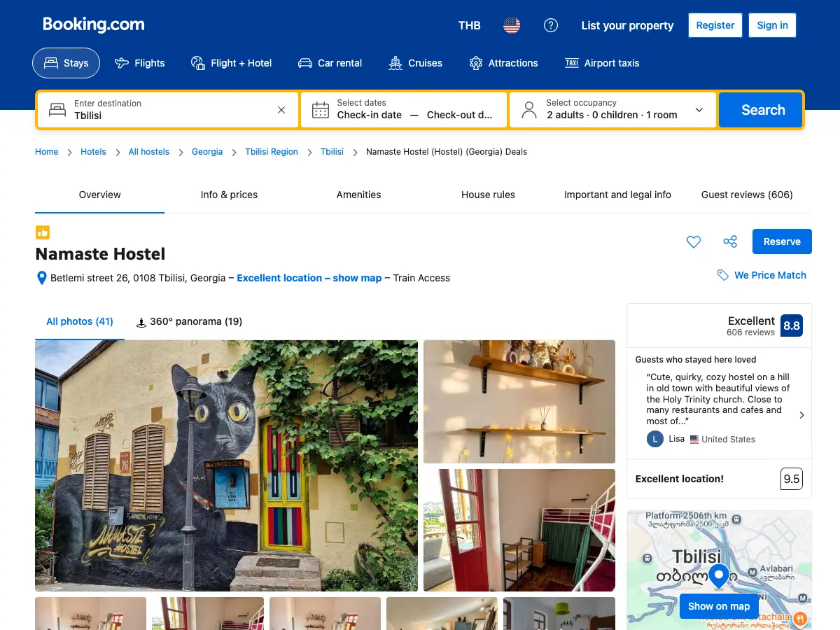Select the Stays tab

pos(66,63)
